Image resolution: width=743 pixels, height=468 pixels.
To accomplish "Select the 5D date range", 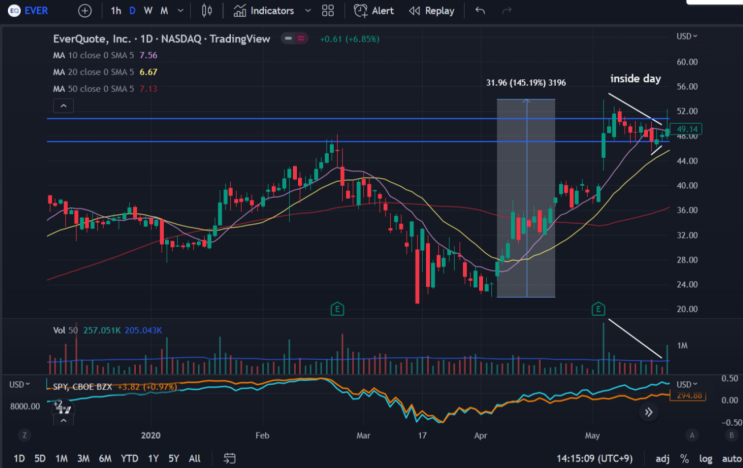I will pyautogui.click(x=40, y=459).
